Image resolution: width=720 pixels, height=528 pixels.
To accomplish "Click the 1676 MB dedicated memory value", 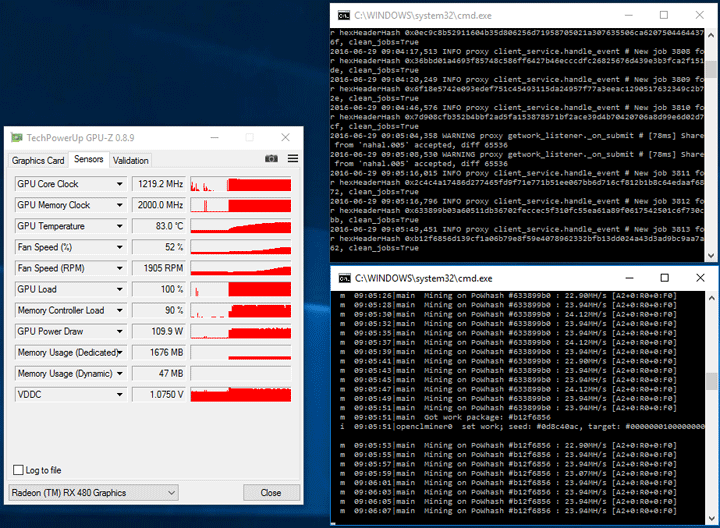I will [x=159, y=353].
